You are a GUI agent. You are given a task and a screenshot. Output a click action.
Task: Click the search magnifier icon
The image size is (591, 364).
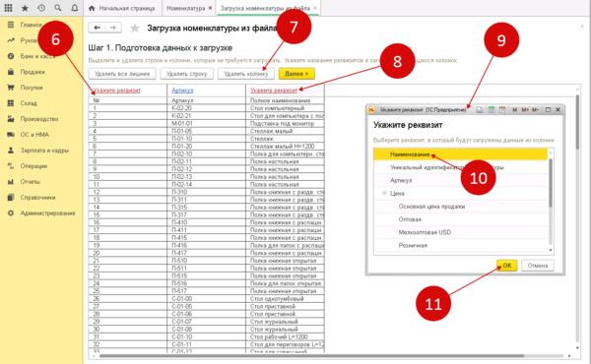tap(58, 8)
